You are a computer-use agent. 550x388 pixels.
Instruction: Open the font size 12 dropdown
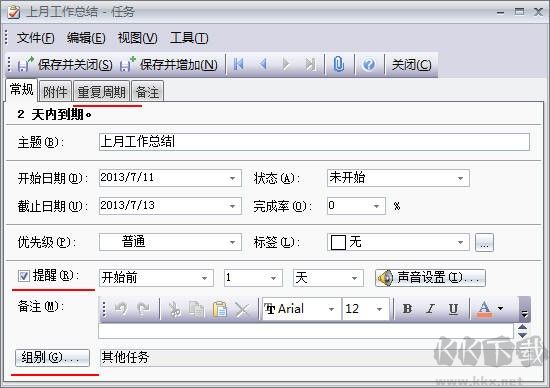click(x=380, y=309)
